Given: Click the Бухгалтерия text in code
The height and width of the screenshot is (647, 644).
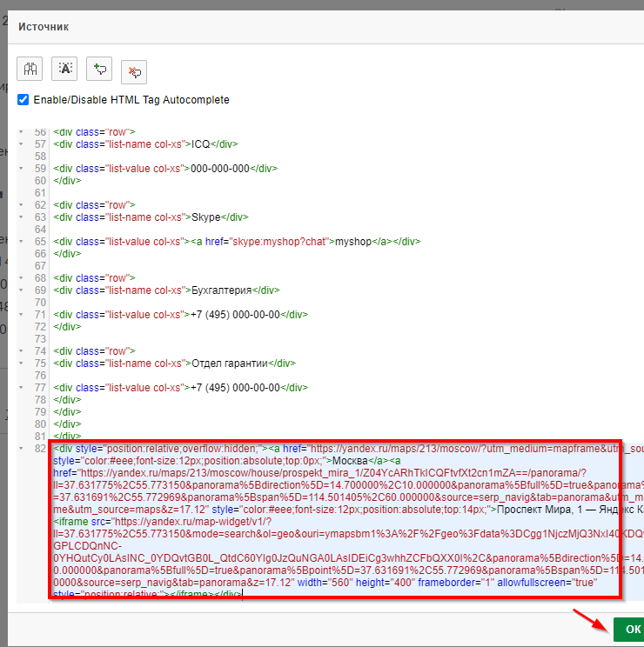Looking at the screenshot, I should tap(224, 290).
